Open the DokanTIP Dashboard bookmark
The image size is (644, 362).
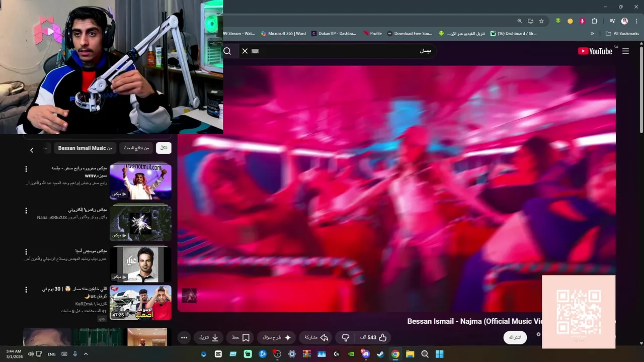coord(334,34)
